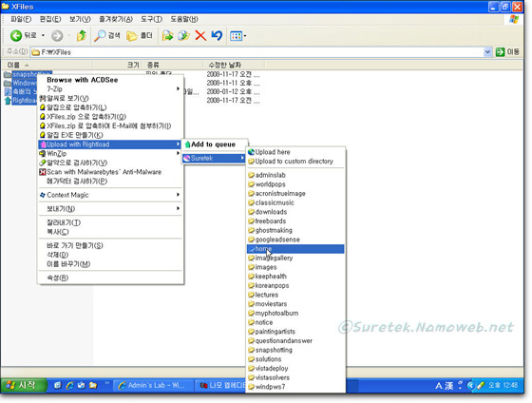Screen dimensions: 532x403
Task: Upload to the worldpops folder
Action: point(295,184)
